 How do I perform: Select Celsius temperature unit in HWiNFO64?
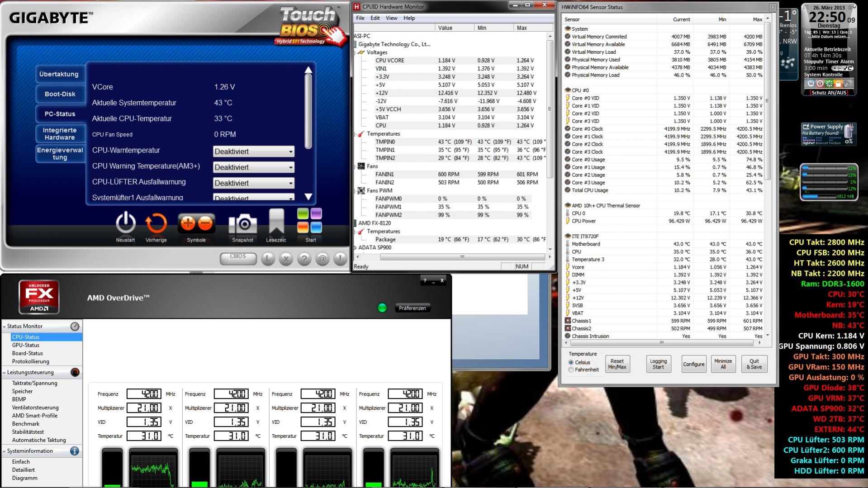[x=571, y=362]
